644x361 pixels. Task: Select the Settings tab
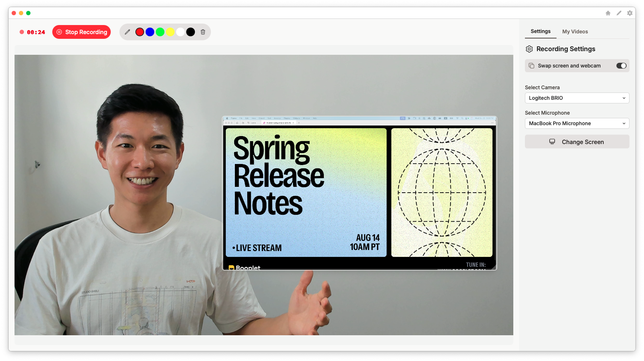pos(540,32)
